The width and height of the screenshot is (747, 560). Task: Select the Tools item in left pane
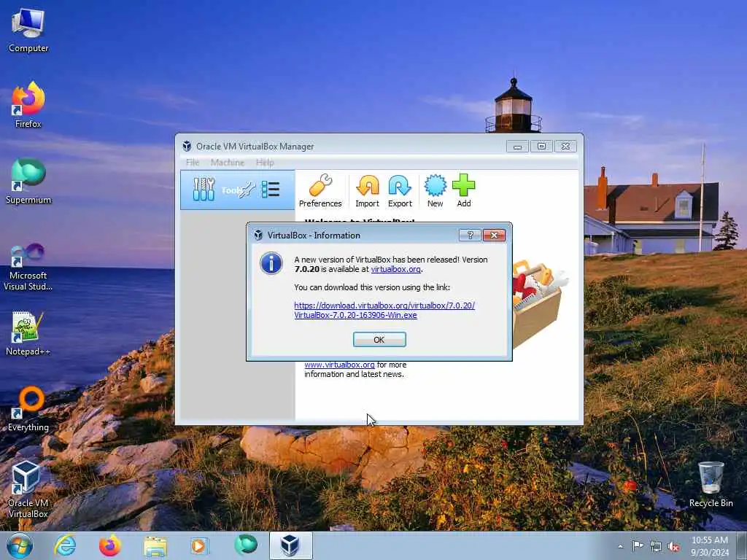pyautogui.click(x=237, y=190)
